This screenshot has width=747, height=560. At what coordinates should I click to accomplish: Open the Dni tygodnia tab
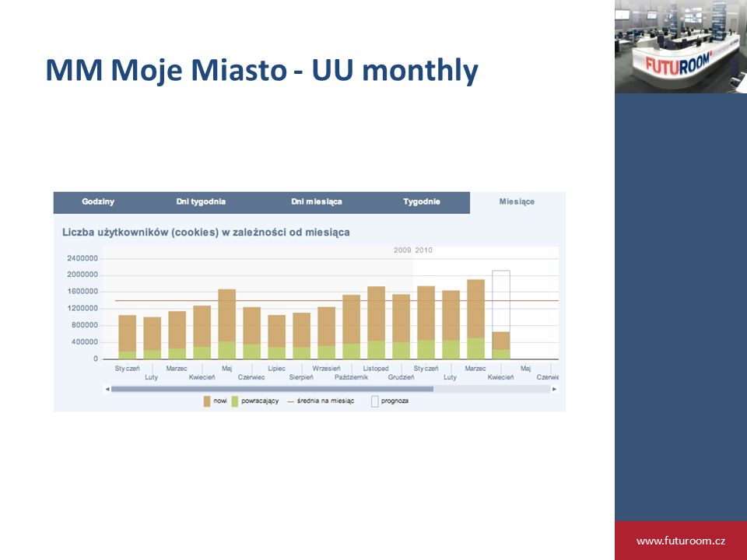[201, 202]
